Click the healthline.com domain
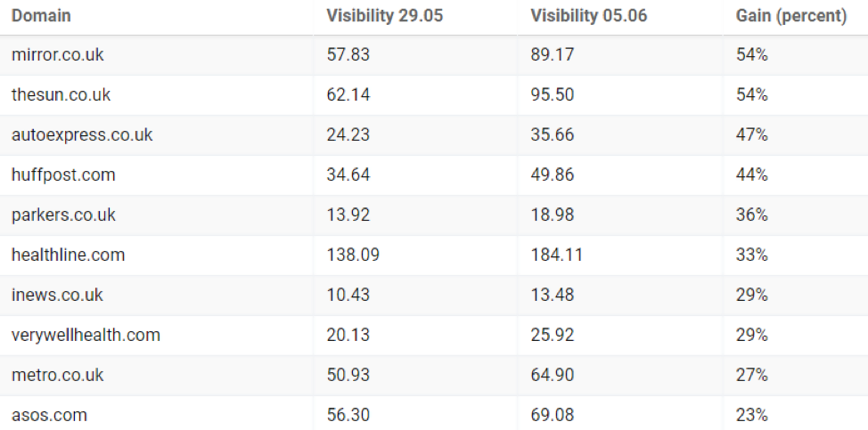The width and height of the screenshot is (868, 430). point(68,256)
